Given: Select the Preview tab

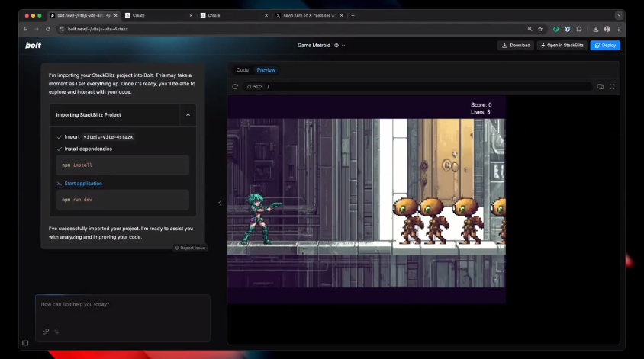Looking at the screenshot, I should tap(266, 70).
